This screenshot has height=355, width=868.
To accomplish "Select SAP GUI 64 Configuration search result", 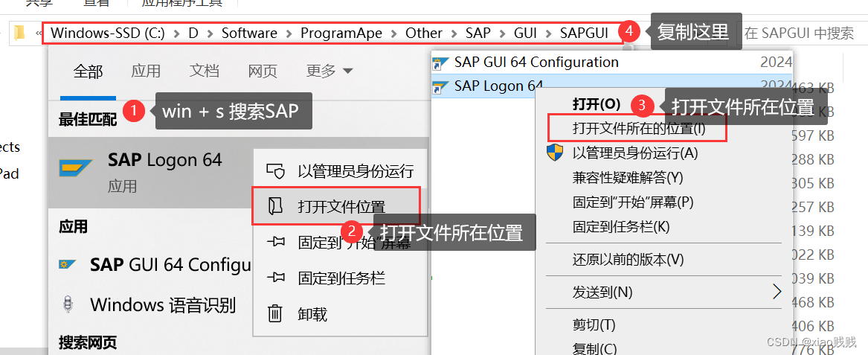I will pyautogui.click(x=150, y=265).
